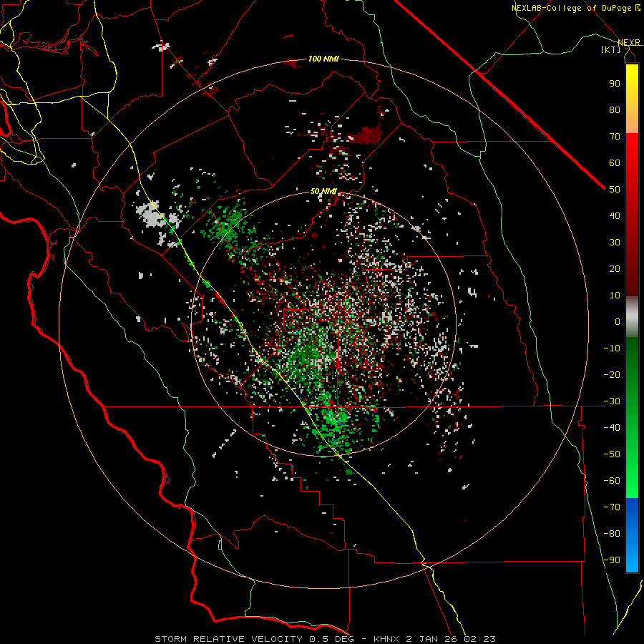Click the 0 scale value
This screenshot has width=644, height=644.
pos(618,321)
